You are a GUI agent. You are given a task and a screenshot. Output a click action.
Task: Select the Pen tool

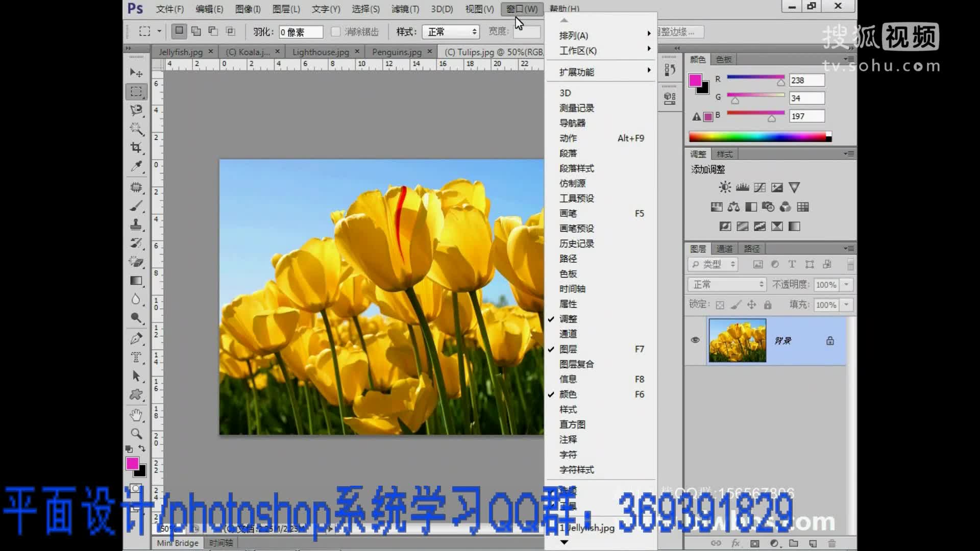tap(136, 339)
